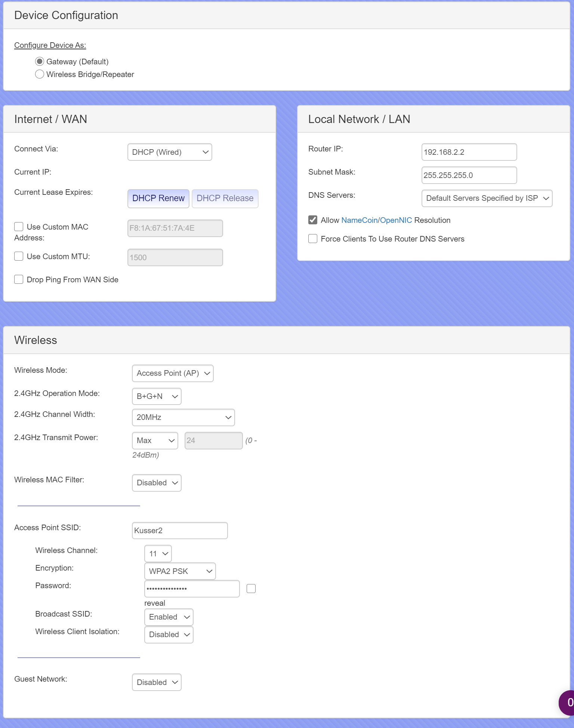Open the 2.4GHz Channel Width dropdown
Image resolution: width=574 pixels, height=728 pixels.
click(x=183, y=417)
